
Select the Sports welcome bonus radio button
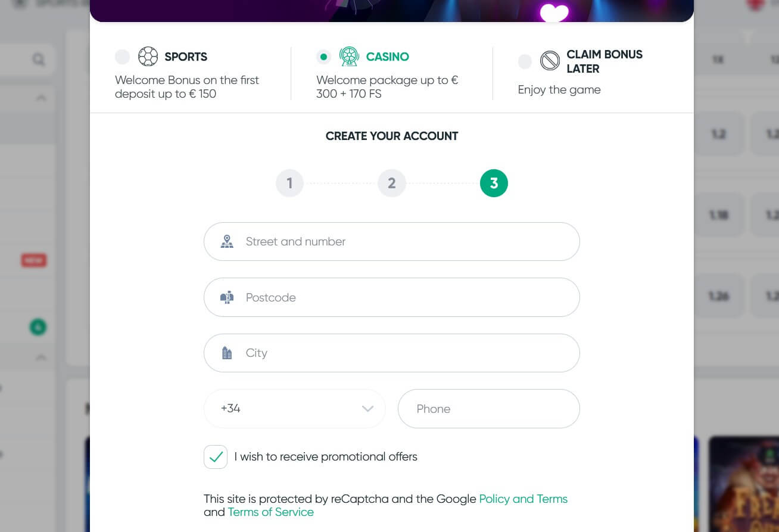pos(123,57)
